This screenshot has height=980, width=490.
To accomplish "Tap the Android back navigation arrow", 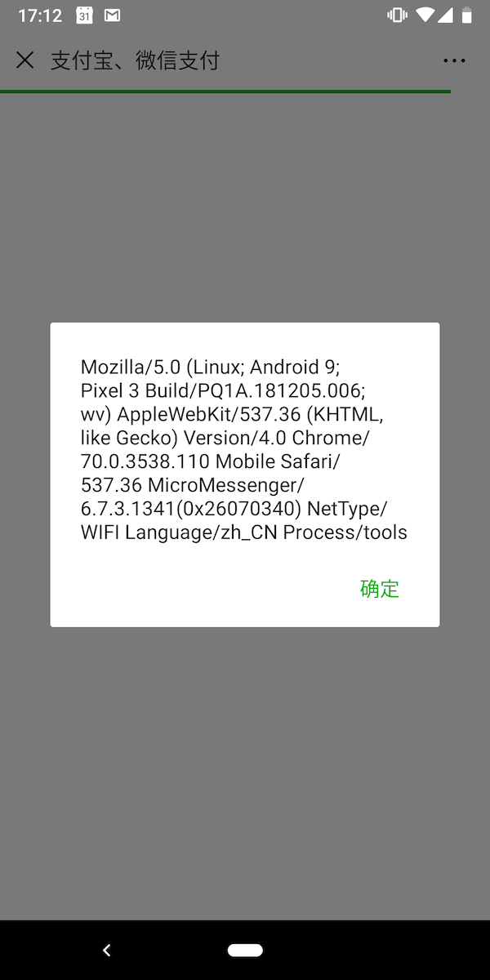I will pos(107,950).
